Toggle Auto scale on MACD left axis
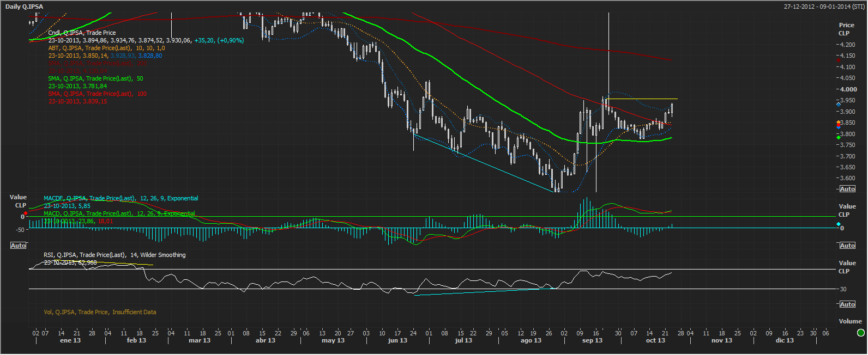 [x=18, y=246]
